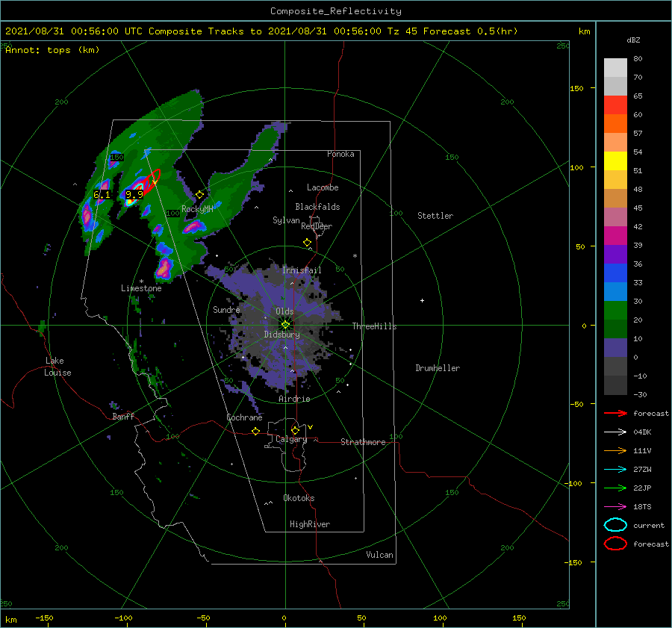This screenshot has height=628, width=672.
Task: Click the Strathmore city label
Action: tap(363, 442)
